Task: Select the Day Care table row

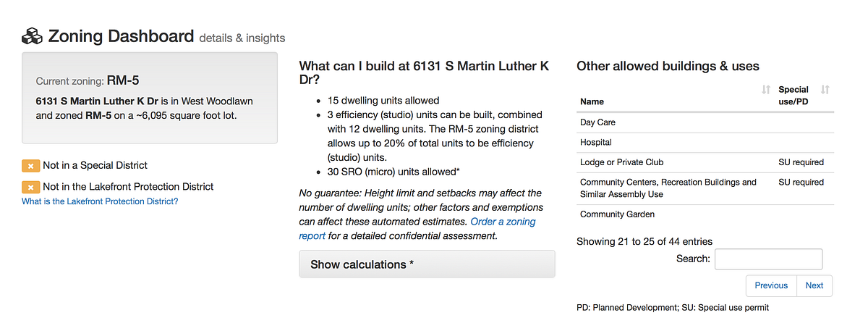Action: pyautogui.click(x=705, y=122)
